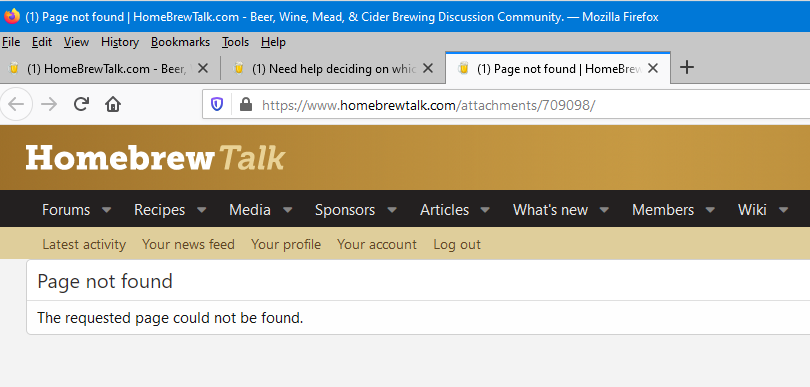Expand the Articles dropdown arrow
810x387 pixels.
[x=485, y=210]
